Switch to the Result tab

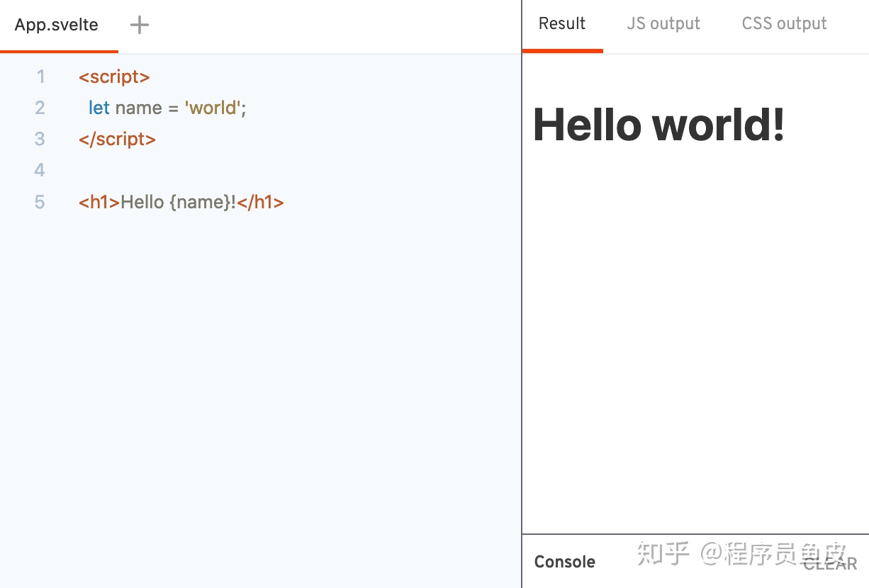point(562,24)
